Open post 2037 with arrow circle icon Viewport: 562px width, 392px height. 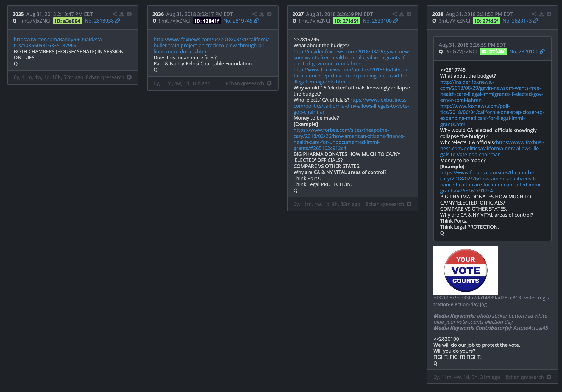tap(409, 14)
